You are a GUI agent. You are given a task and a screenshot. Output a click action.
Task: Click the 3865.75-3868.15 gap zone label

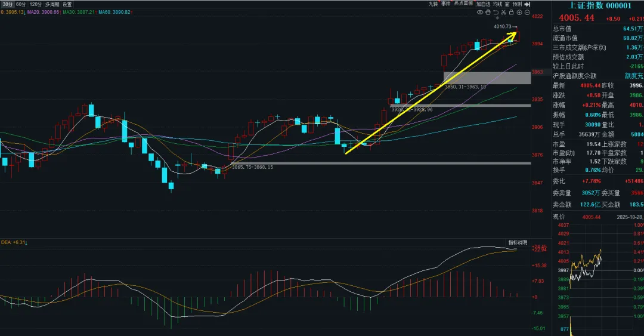[253, 167]
